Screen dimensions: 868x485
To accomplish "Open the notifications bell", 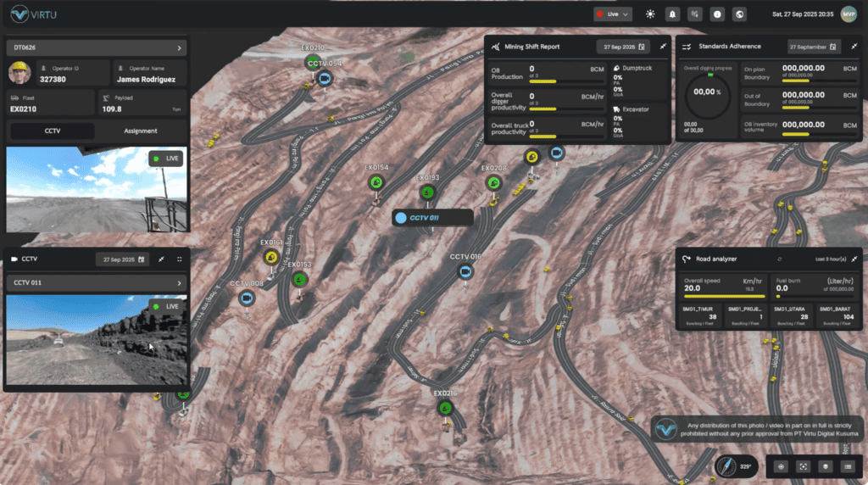I will (x=672, y=14).
